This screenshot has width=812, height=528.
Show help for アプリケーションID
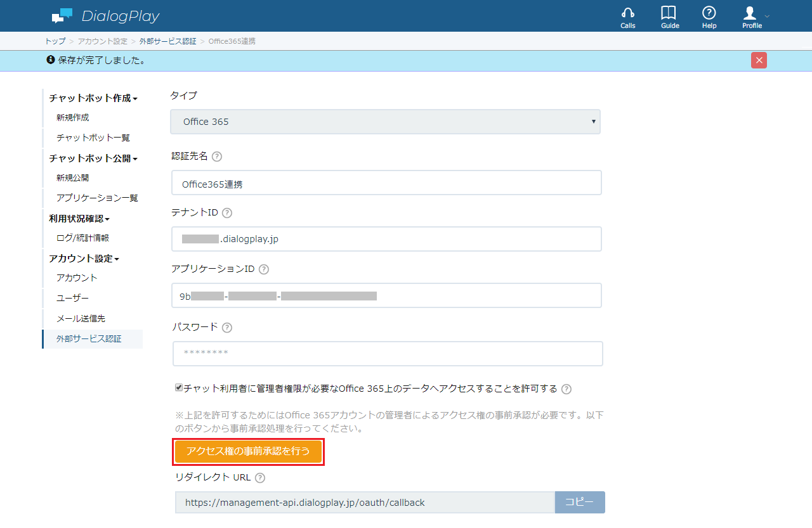264,269
